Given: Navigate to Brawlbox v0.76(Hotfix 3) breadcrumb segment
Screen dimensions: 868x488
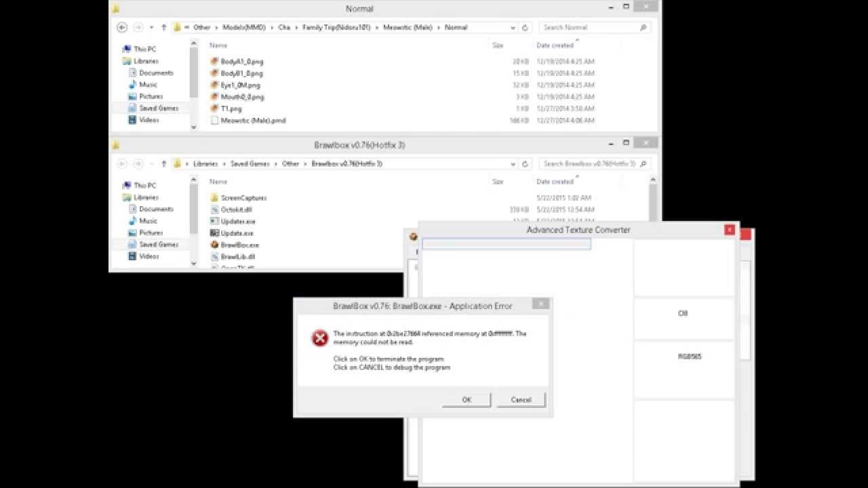Looking at the screenshot, I should tap(347, 164).
